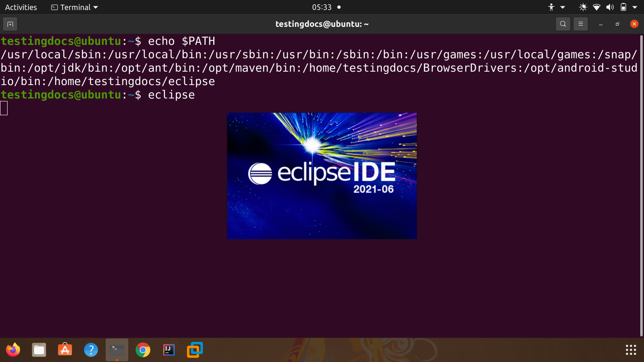644x362 pixels.
Task: Open Ubuntu Software from the dock
Action: click(x=65, y=349)
